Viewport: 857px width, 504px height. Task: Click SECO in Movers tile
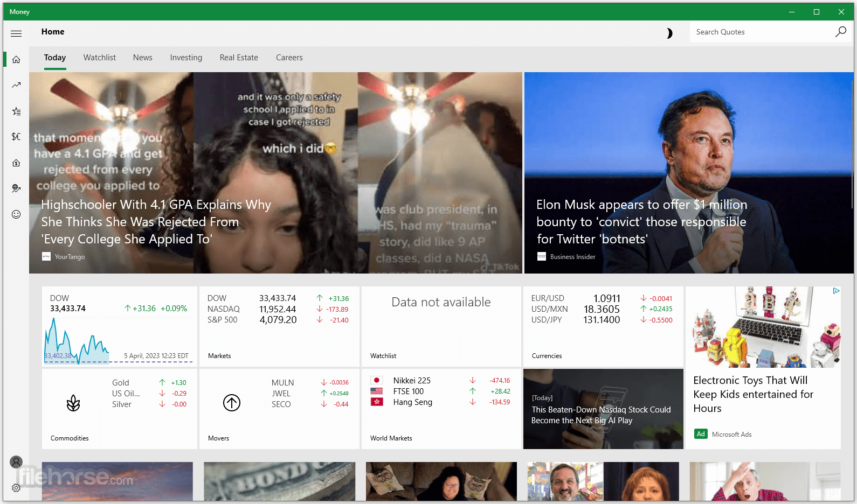pos(281,404)
